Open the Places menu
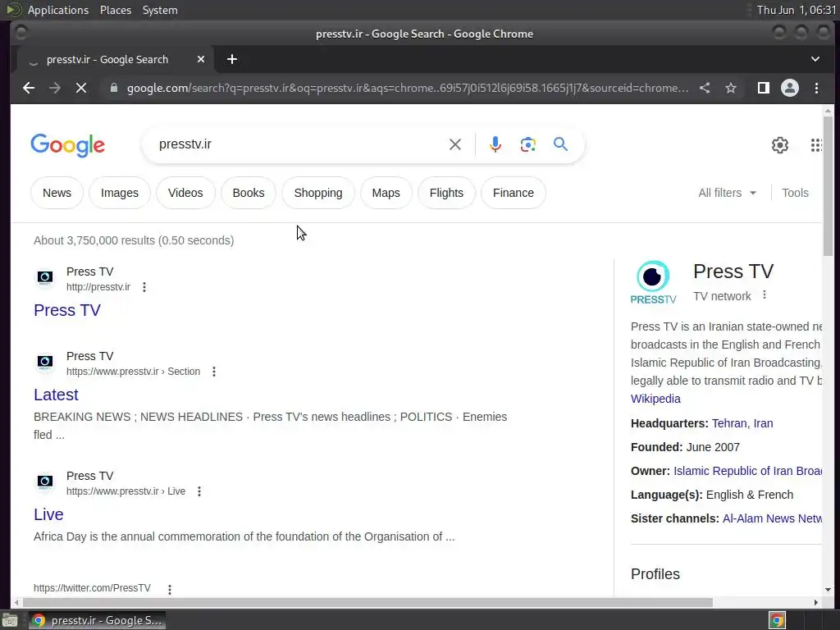 [x=115, y=10]
